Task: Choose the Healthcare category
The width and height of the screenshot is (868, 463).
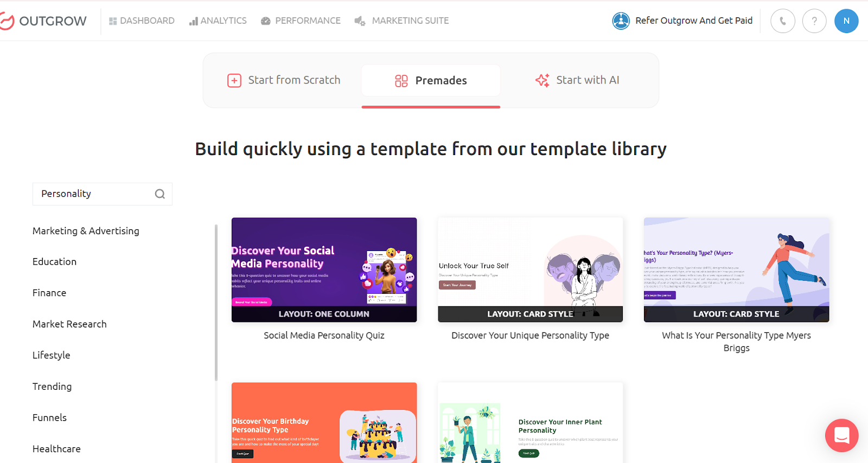Action: (56, 449)
